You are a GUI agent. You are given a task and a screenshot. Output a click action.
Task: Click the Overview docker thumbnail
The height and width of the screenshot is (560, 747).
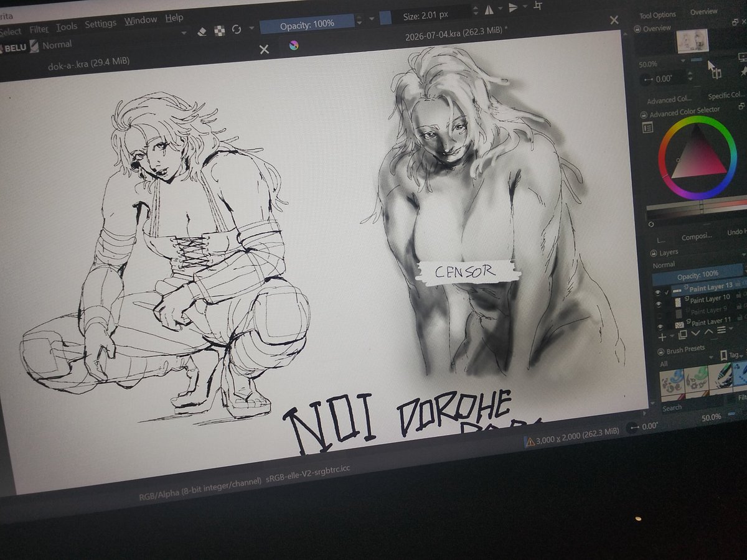[x=692, y=41]
